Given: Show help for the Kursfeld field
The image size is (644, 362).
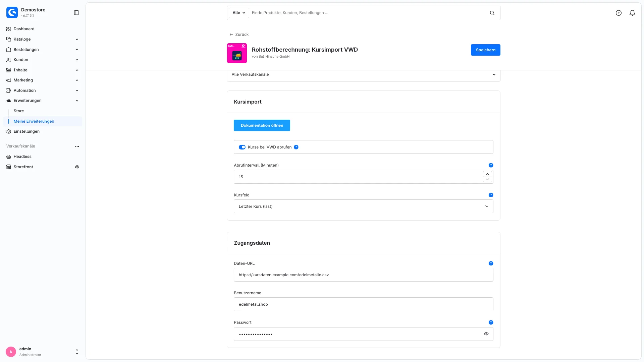Looking at the screenshot, I should click(491, 195).
